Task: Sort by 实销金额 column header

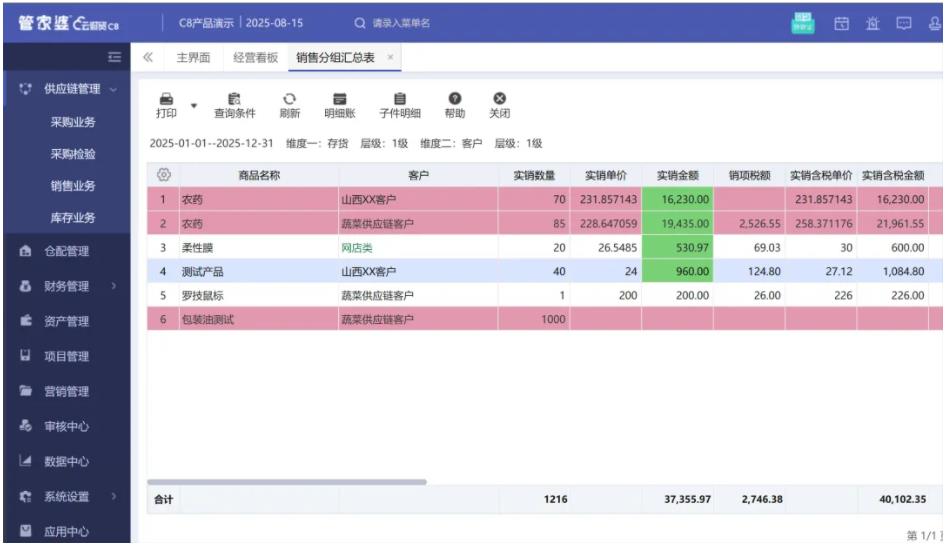Action: (678, 176)
